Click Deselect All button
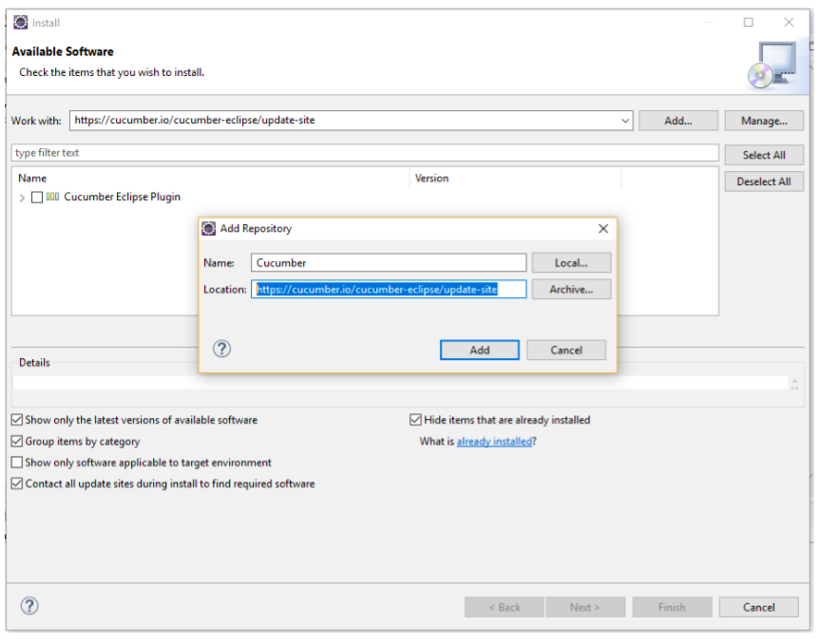819x644 pixels. pyautogui.click(x=764, y=181)
